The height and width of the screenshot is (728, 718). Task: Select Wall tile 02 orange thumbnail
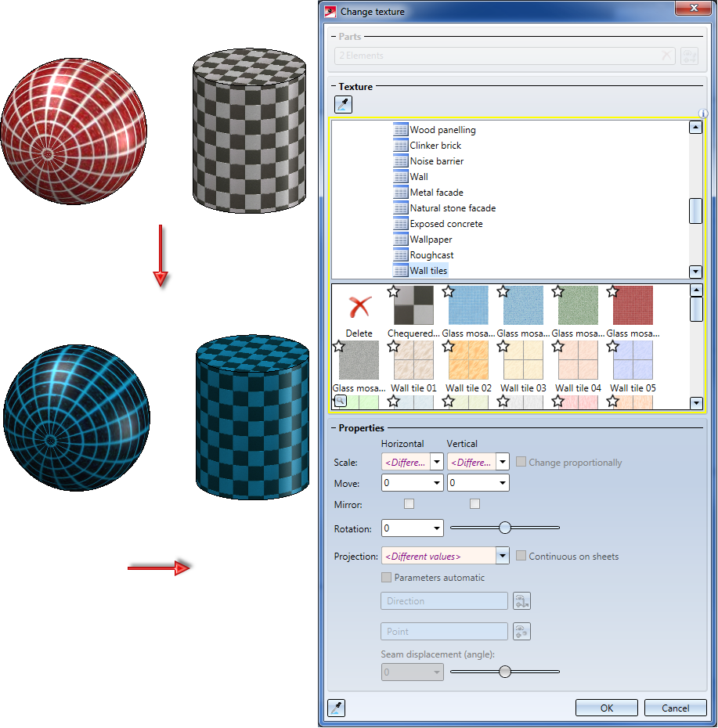point(468,360)
